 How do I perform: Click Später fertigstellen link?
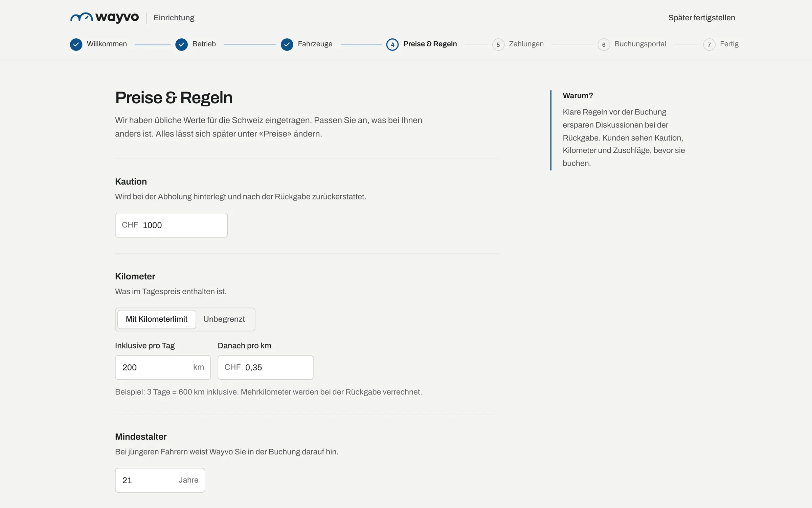pyautogui.click(x=702, y=18)
